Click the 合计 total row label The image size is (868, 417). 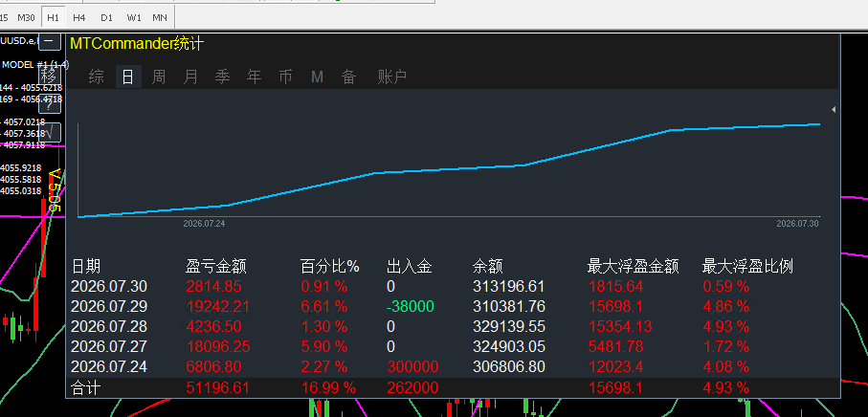click(86, 387)
